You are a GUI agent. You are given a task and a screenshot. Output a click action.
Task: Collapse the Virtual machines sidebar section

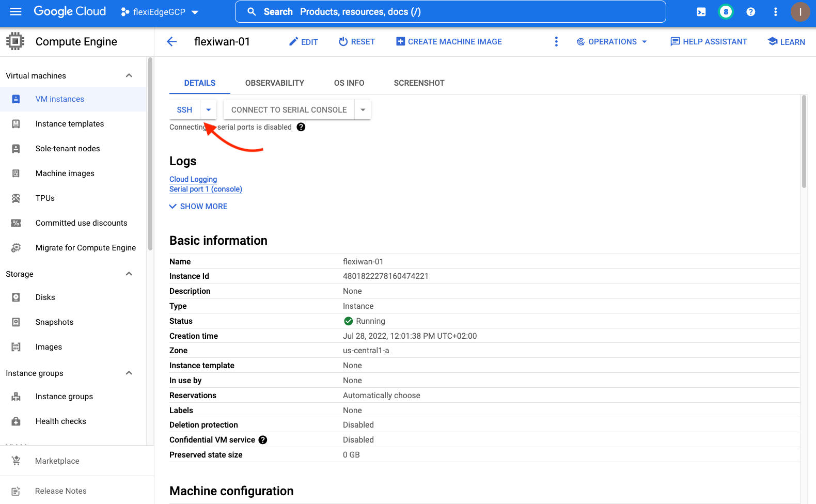click(129, 76)
